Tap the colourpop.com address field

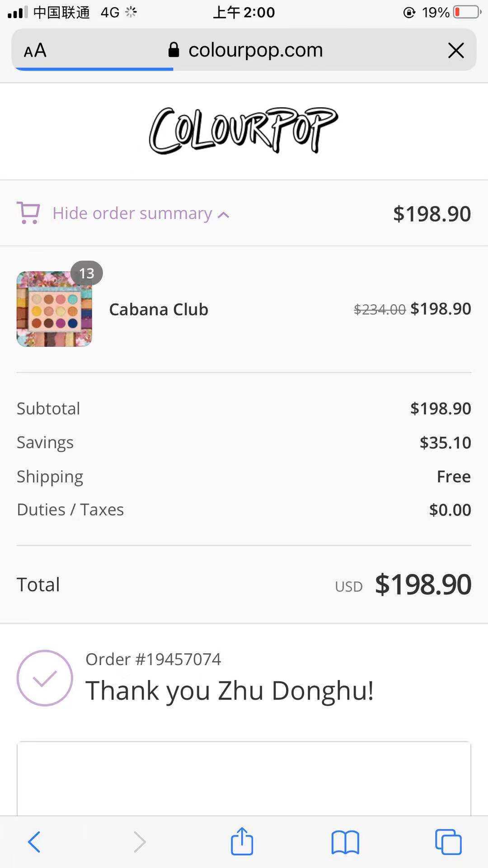click(x=255, y=50)
